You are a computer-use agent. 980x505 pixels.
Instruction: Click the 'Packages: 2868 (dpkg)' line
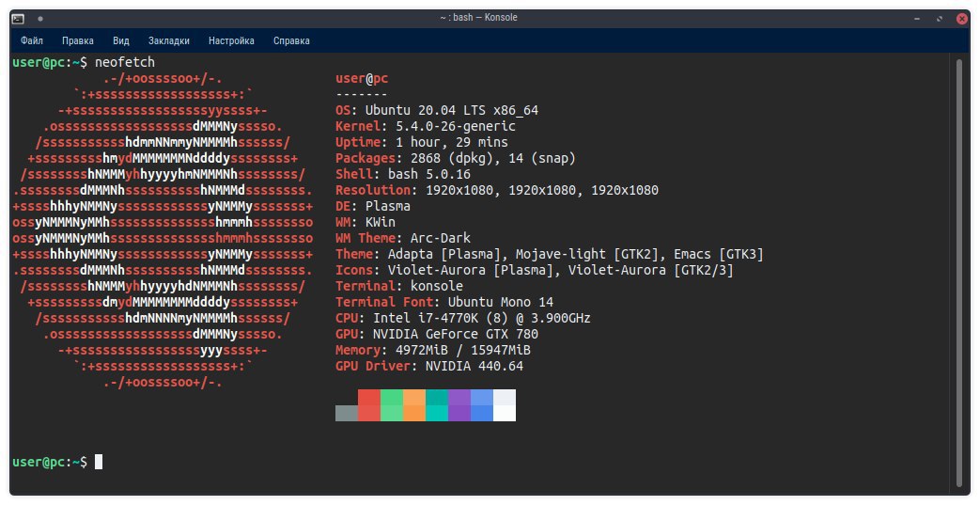coord(456,158)
